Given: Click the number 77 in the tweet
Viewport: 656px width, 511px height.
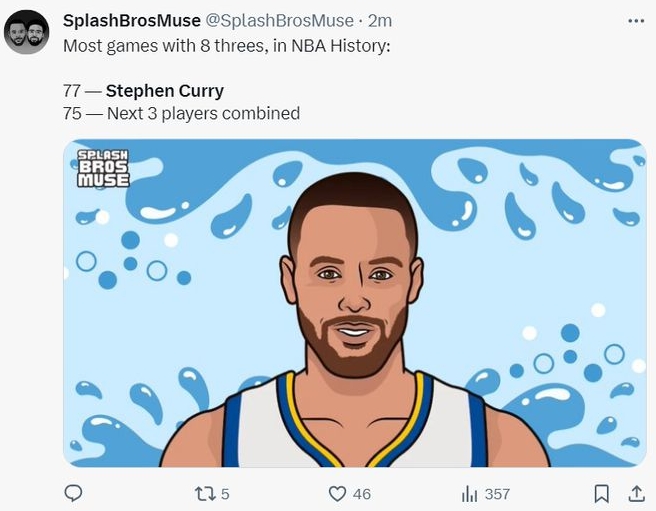Looking at the screenshot, I should point(71,91).
